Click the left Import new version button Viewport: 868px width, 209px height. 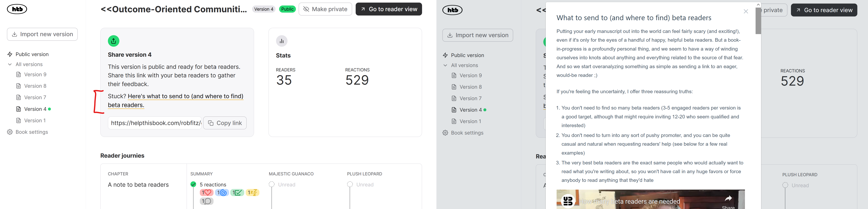[42, 34]
